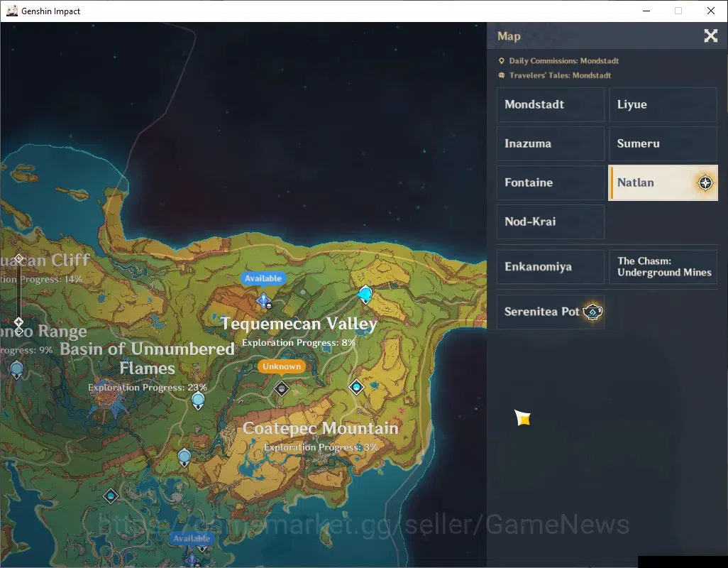Select the teleport waypoint below Basin of Unnumbered Flames progress
The height and width of the screenshot is (568, 728).
tap(198, 401)
